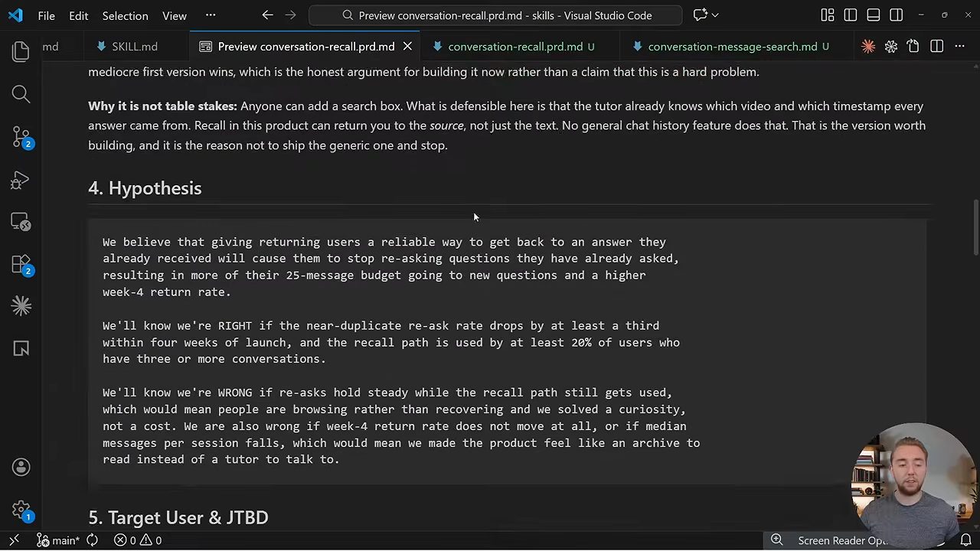Close the Preview conversation-recall.prd.md tab
Viewport: 980px width, 551px height.
407,47
